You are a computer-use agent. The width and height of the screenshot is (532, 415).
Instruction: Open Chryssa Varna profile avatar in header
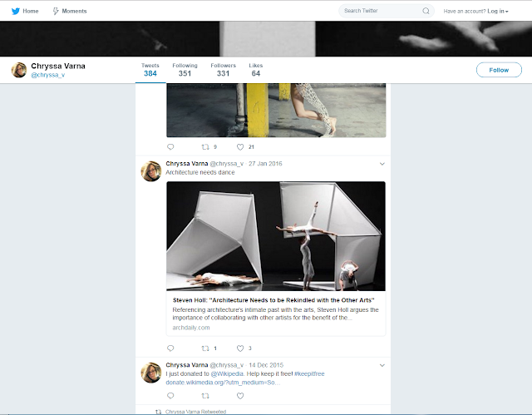click(x=19, y=70)
